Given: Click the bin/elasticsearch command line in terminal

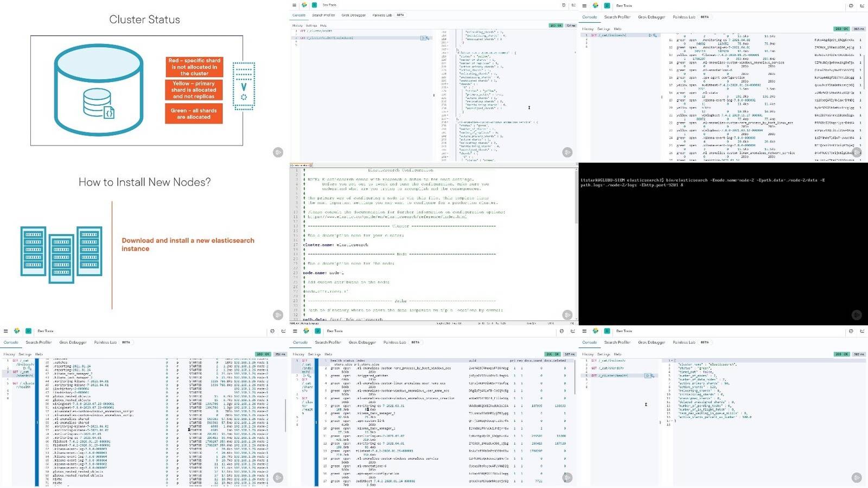Looking at the screenshot, I should [703, 182].
